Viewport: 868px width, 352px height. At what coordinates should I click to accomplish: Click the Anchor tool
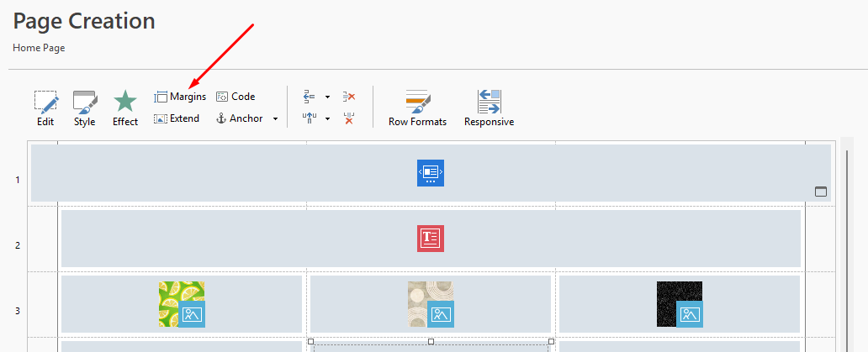239,118
